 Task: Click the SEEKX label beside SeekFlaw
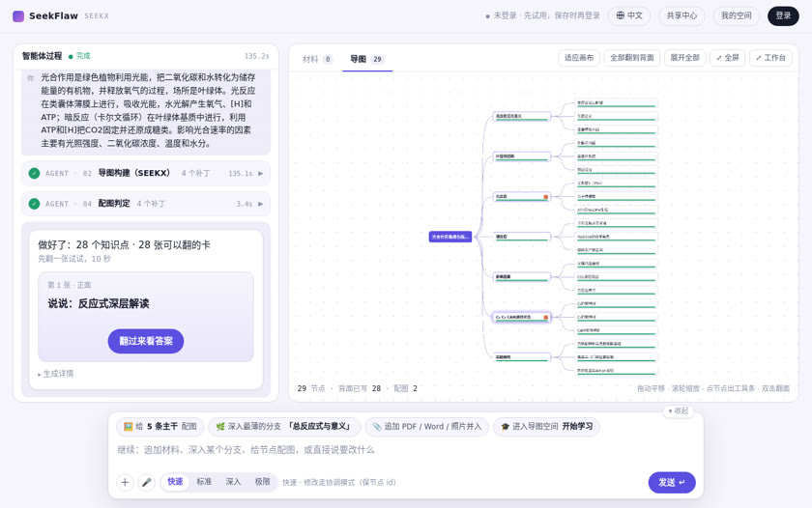[97, 16]
